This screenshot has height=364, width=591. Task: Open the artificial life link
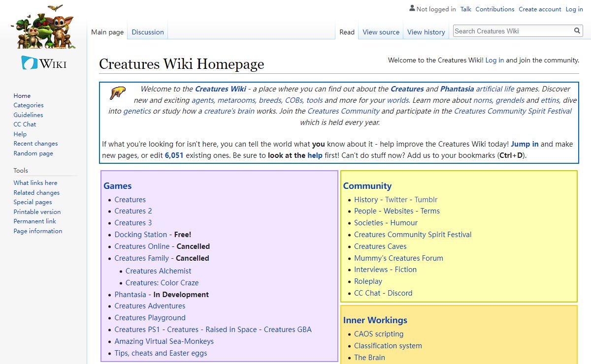click(x=495, y=89)
